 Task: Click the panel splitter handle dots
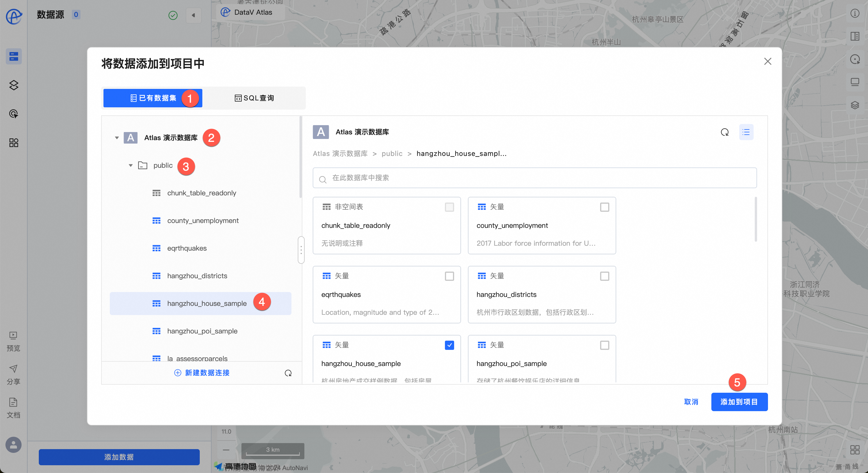(301, 250)
